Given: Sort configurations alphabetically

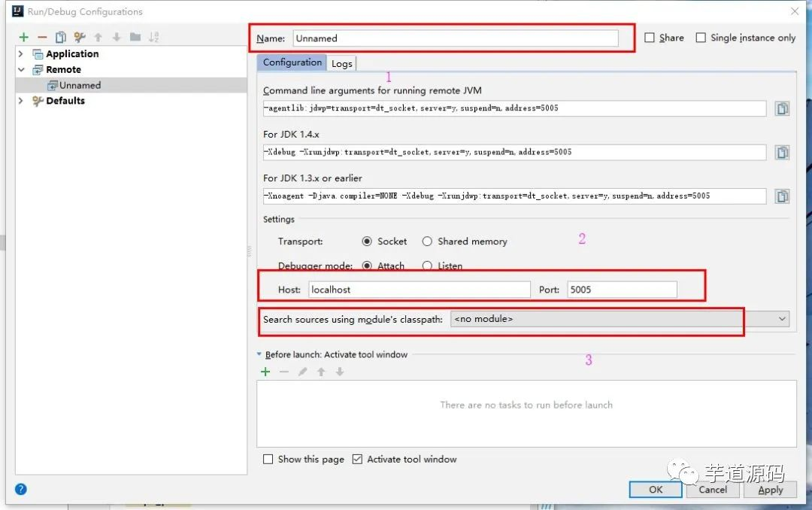Looking at the screenshot, I should coord(154,38).
